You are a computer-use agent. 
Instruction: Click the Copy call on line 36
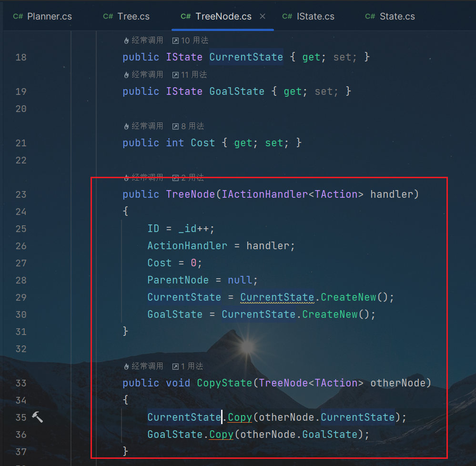pyautogui.click(x=221, y=435)
